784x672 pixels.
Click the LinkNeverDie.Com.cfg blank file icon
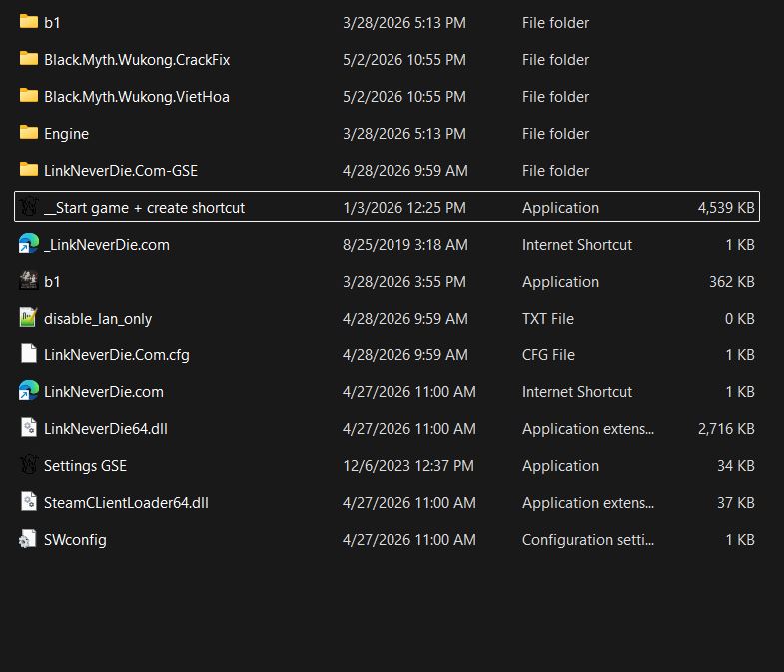tap(29, 354)
